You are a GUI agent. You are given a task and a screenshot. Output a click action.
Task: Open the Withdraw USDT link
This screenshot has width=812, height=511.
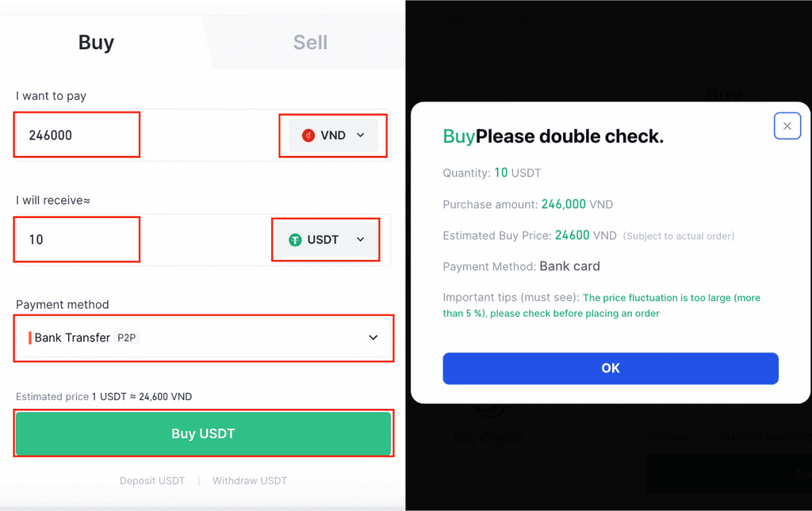pos(250,481)
